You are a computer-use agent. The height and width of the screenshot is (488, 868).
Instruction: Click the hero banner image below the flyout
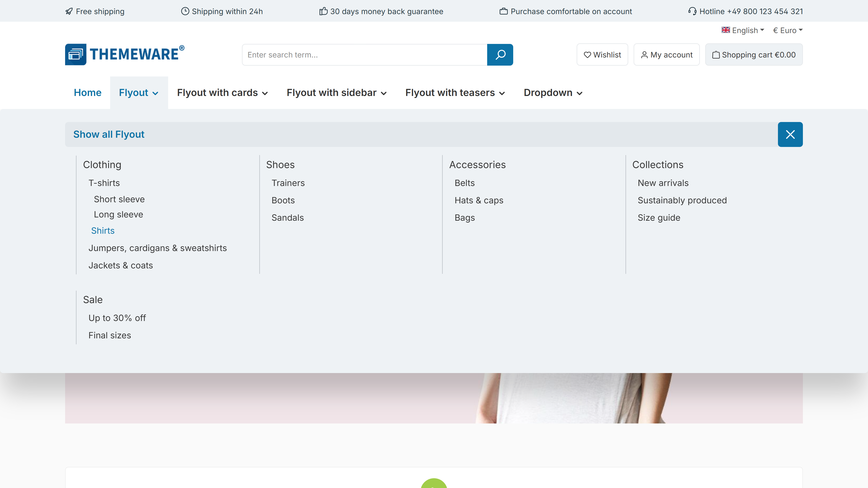pyautogui.click(x=434, y=398)
